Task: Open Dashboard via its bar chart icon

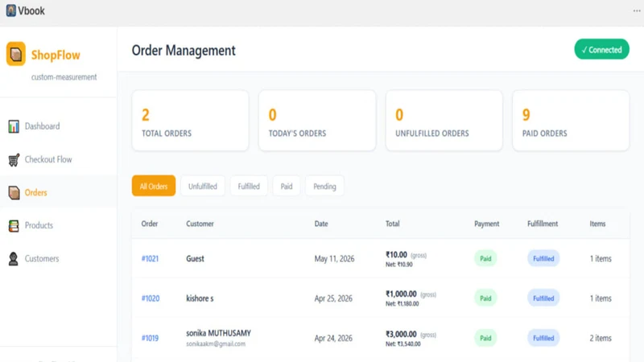Action: [x=14, y=126]
